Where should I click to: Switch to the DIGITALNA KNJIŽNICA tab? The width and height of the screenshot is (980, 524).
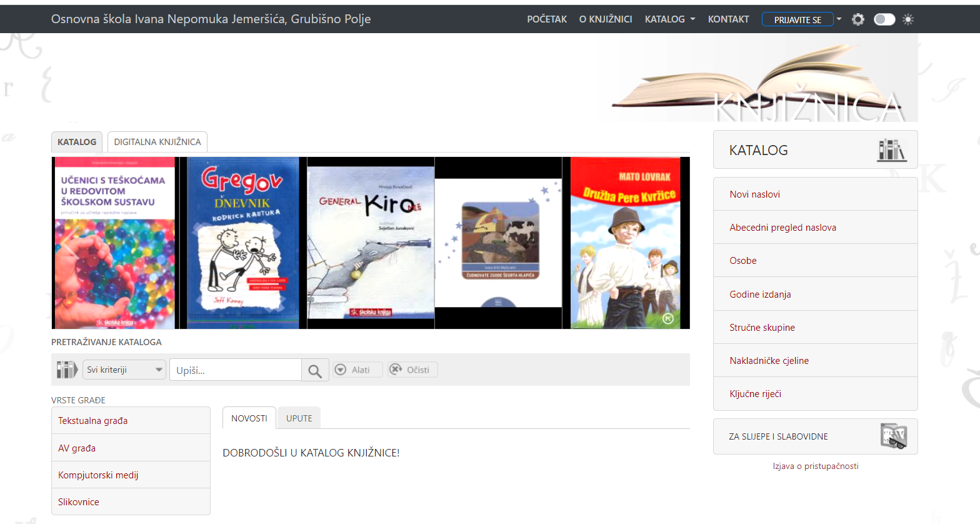pos(157,142)
